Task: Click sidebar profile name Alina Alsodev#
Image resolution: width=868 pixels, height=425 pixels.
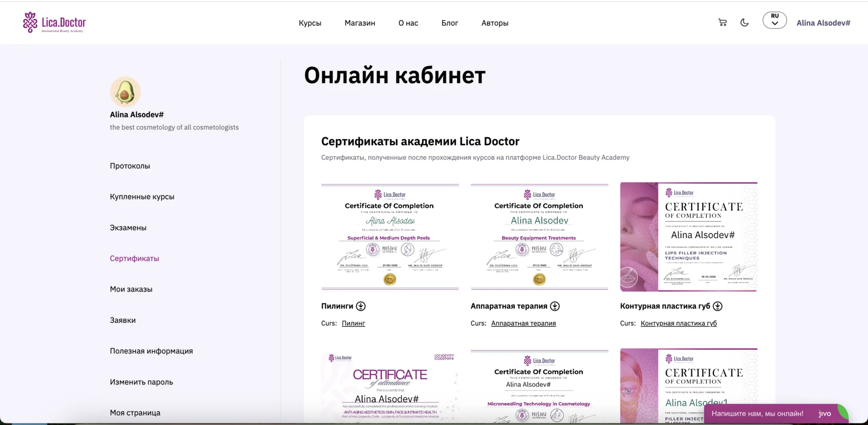Action: pyautogui.click(x=136, y=115)
